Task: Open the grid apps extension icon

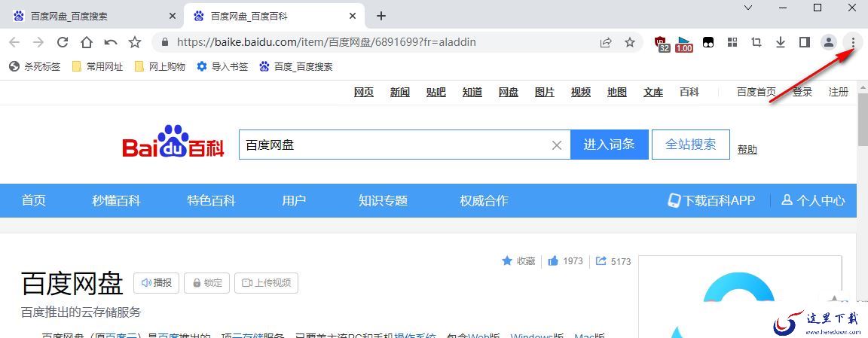Action: coord(732,42)
